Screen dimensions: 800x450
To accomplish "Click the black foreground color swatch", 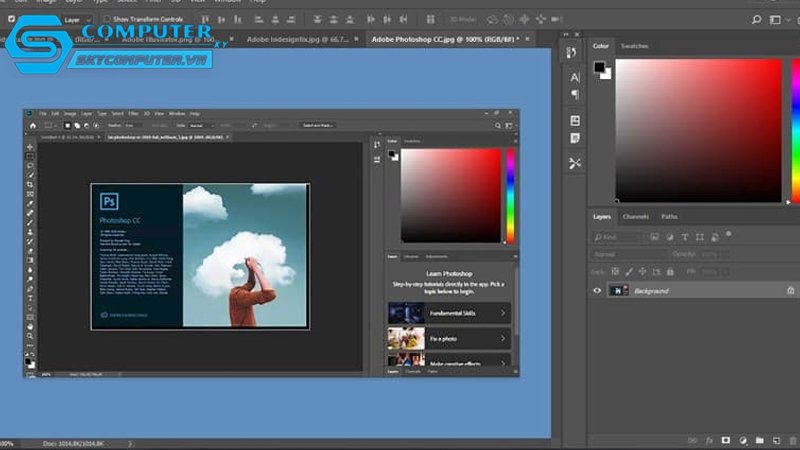I will point(599,67).
